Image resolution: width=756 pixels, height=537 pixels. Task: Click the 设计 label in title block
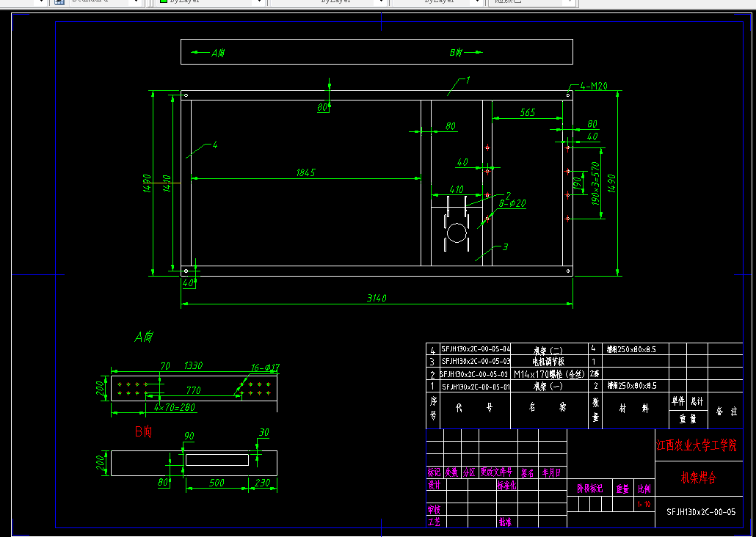434,485
